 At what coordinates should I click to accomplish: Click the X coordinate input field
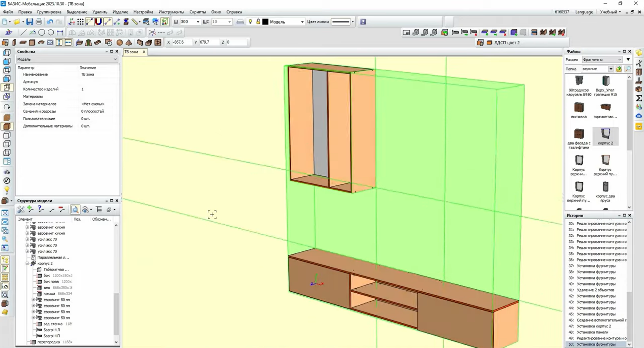181,42
